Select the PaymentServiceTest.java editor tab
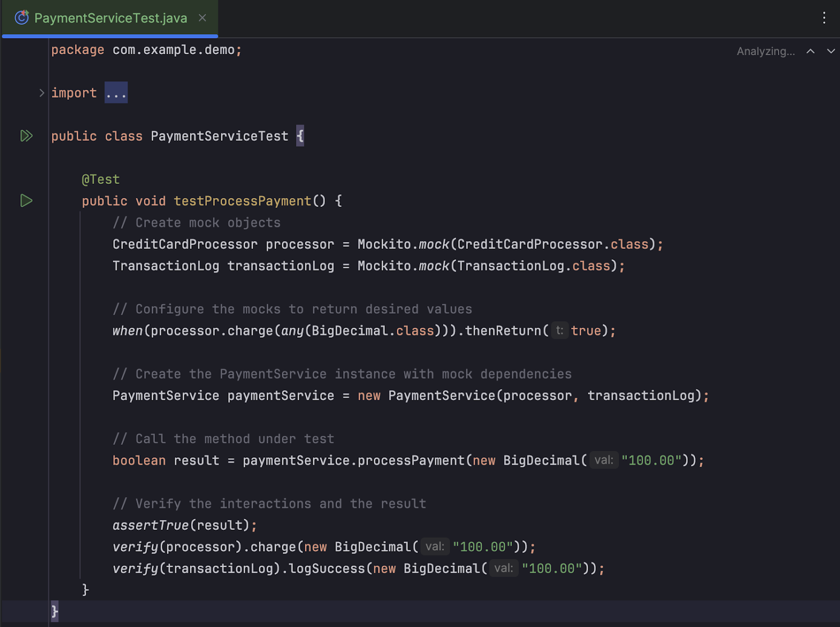 (x=110, y=18)
